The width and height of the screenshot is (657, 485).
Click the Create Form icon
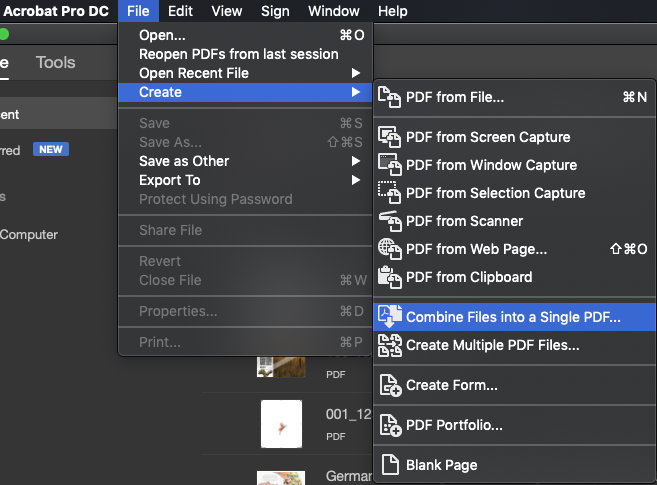[390, 385]
